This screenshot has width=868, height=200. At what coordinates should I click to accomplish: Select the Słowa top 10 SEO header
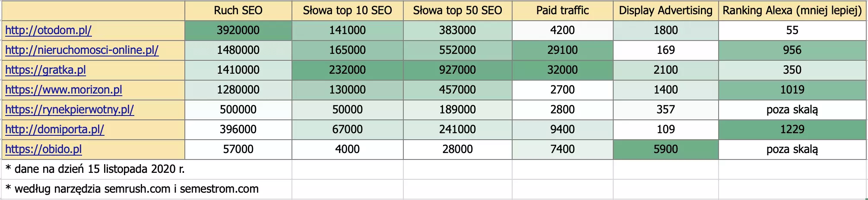pyautogui.click(x=348, y=11)
